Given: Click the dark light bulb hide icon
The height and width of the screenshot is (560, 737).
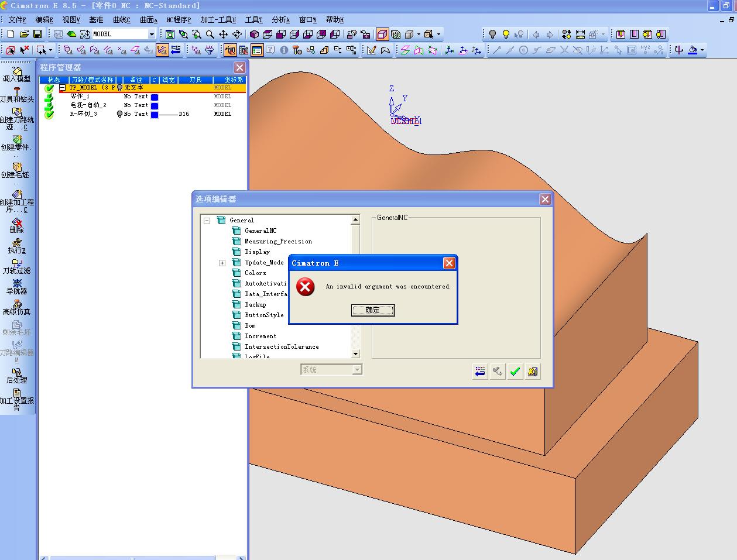Looking at the screenshot, I should coord(492,35).
